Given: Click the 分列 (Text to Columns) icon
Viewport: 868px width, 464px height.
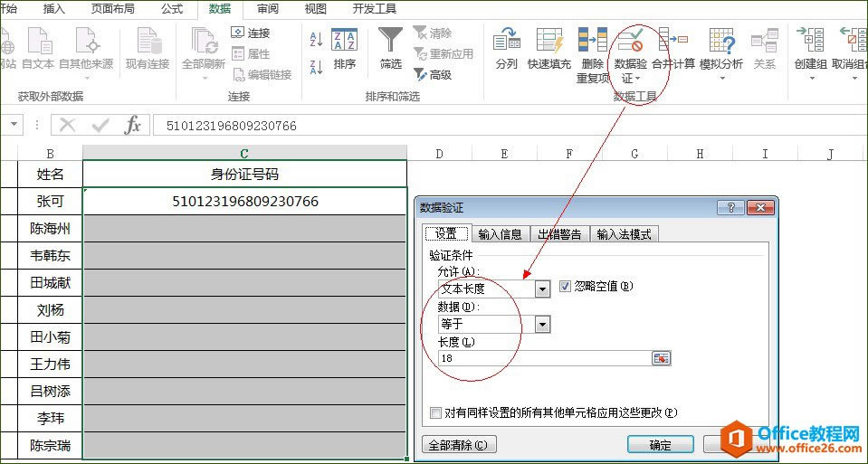Looking at the screenshot, I should pos(506,42).
